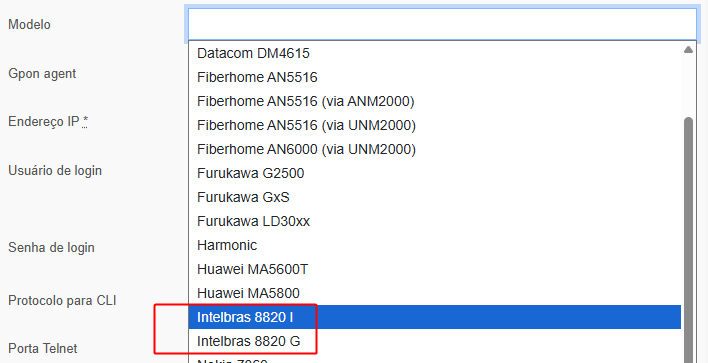Pick Fiberhome AN6000 (via UNM2000)

tap(434, 149)
